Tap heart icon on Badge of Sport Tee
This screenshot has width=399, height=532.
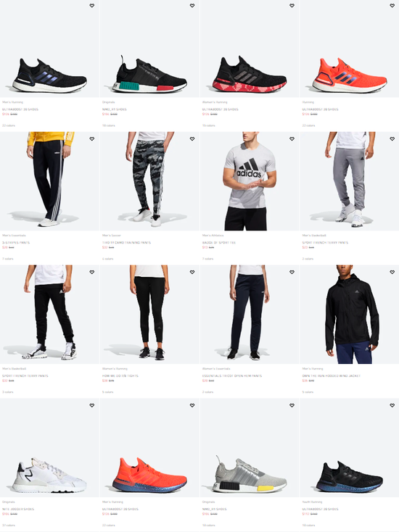point(292,138)
